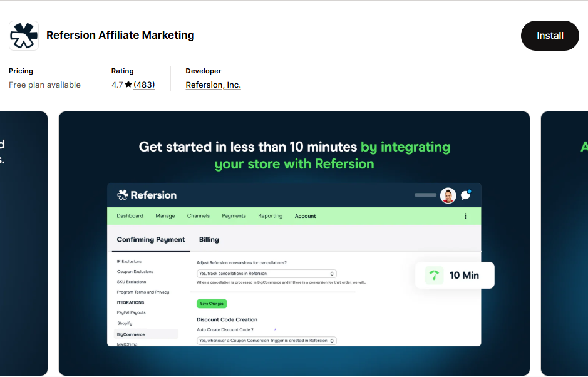The width and height of the screenshot is (588, 377).
Task: Click the rating star icon
Action: pyautogui.click(x=128, y=85)
